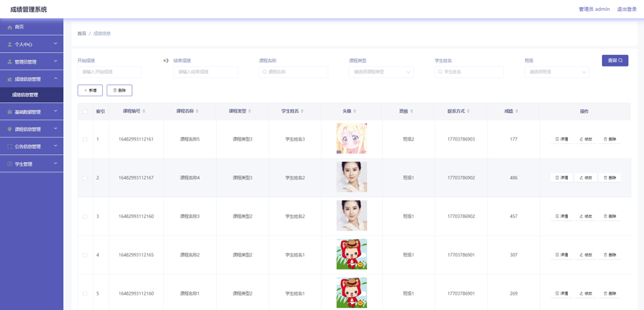
Task: Click the 新增 add button
Action: tap(90, 91)
